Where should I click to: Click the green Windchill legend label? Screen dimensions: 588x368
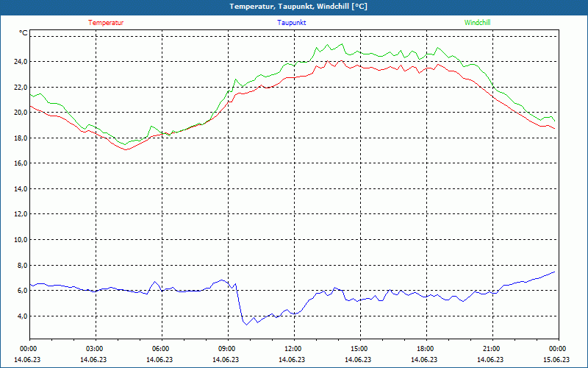477,23
